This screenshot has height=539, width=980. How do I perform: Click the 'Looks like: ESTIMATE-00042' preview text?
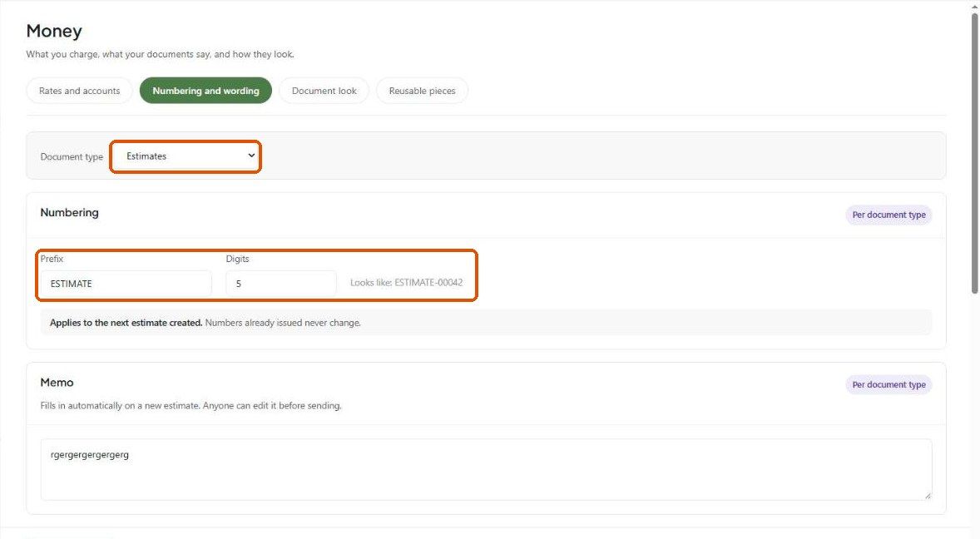[x=406, y=282]
